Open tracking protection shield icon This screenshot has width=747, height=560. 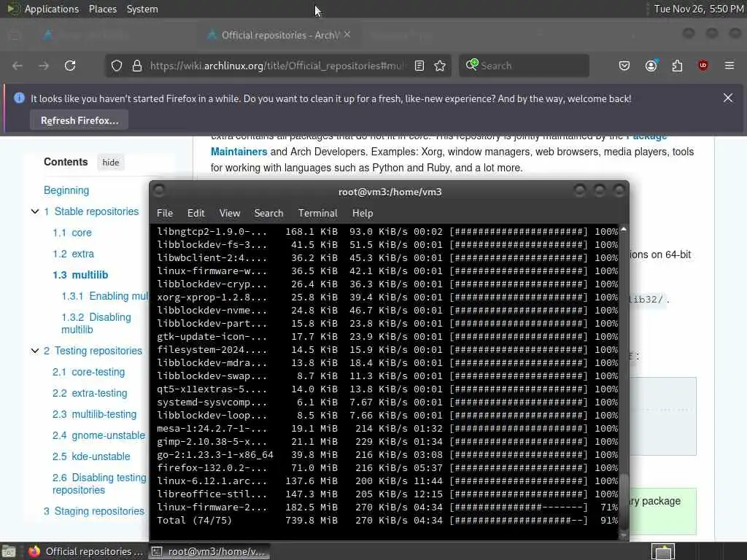[x=117, y=66]
